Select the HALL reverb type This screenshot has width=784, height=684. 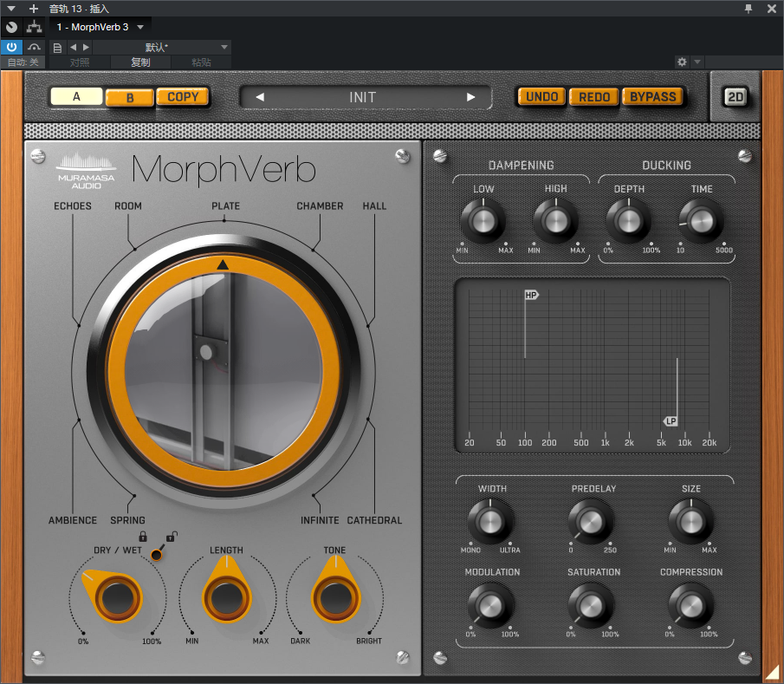(374, 206)
